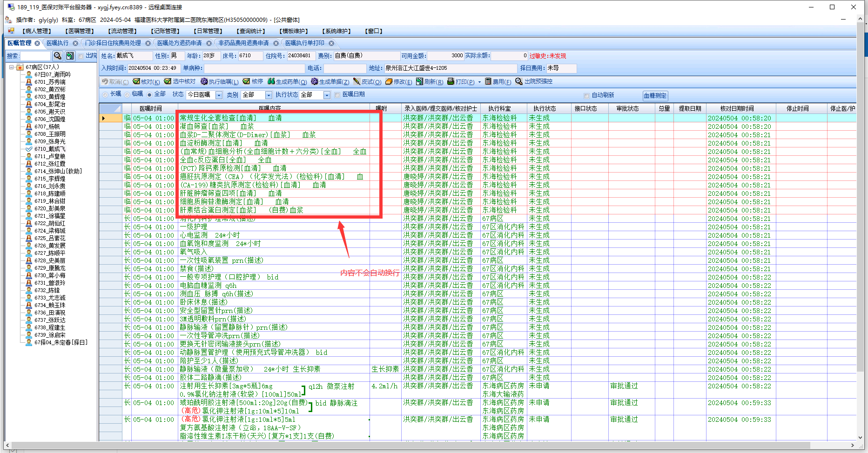Select the 临嘱 radio button
This screenshot has height=453, width=868.
(x=127, y=94)
